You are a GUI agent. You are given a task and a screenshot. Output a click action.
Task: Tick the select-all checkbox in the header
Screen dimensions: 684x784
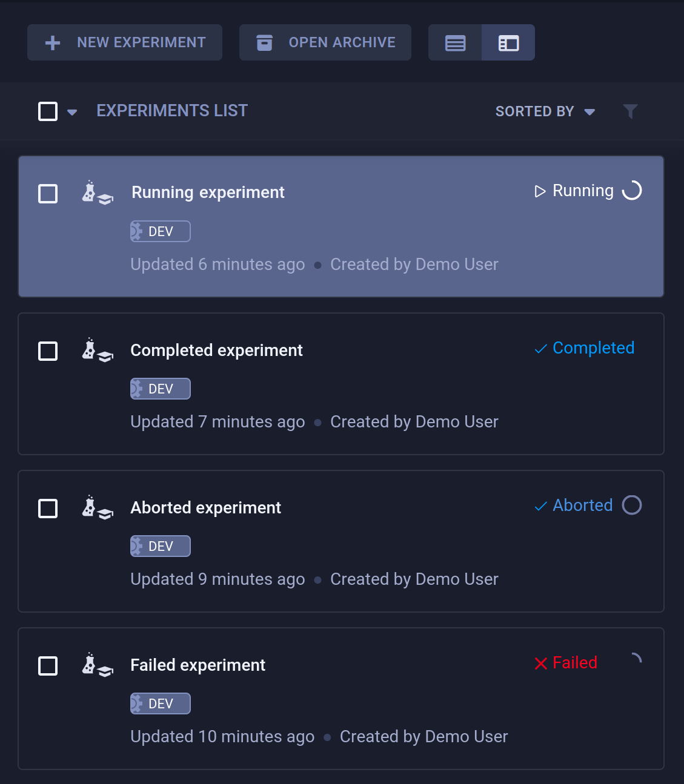point(48,111)
